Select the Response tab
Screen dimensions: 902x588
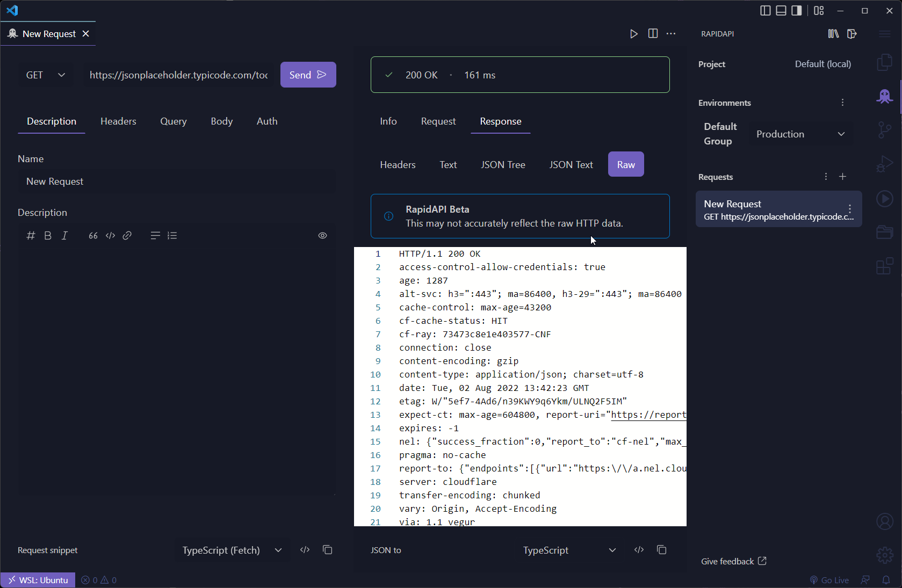pos(501,121)
